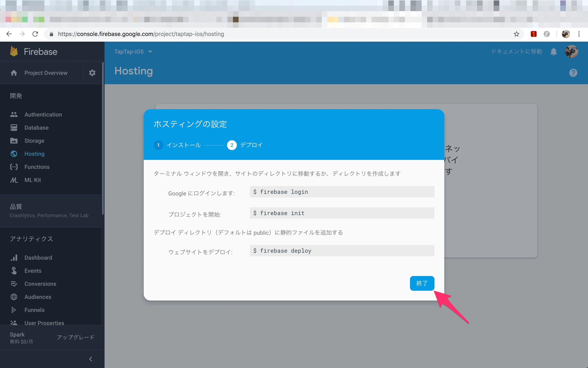Open the account avatar in Firebase header

point(571,52)
